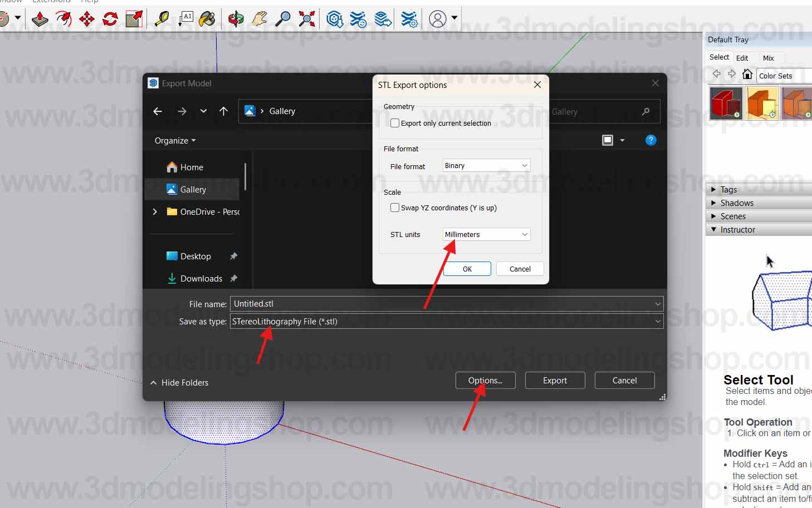Select the Rotate tool
This screenshot has height=508, width=812.
(x=110, y=19)
